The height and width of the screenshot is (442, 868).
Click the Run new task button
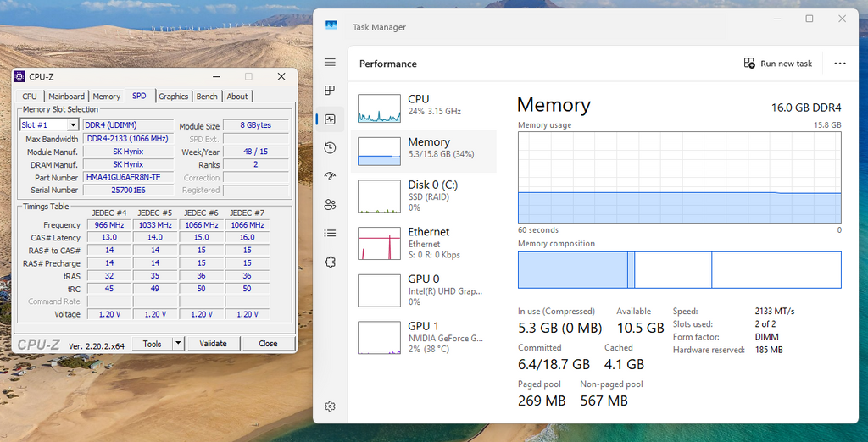pos(778,63)
